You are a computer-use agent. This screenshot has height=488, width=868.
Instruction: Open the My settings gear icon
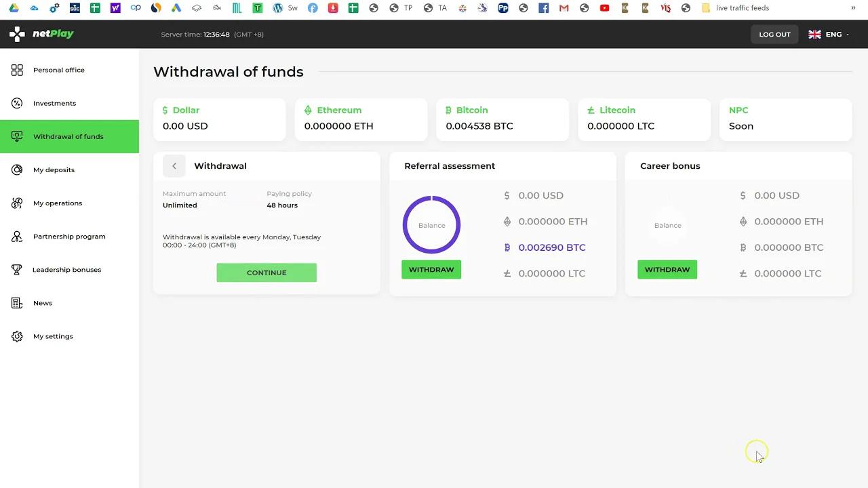click(x=17, y=335)
